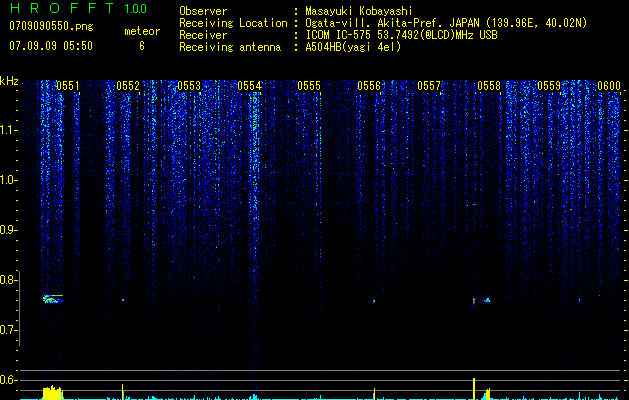629x400 pixels.
Task: Select the filename 0709090550.png
Action: coord(51,27)
